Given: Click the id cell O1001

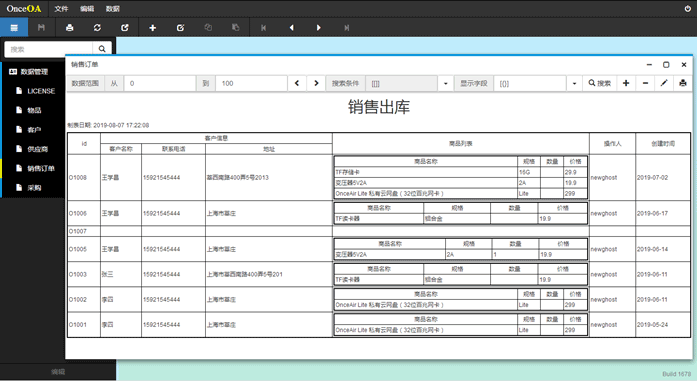Looking at the screenshot, I should 84,325.
